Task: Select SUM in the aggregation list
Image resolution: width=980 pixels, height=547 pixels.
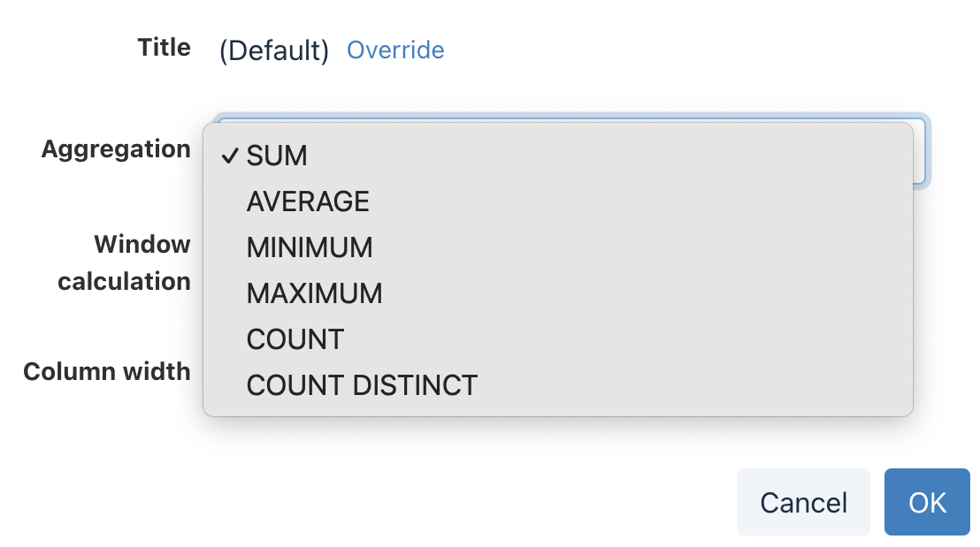Action: 277,156
